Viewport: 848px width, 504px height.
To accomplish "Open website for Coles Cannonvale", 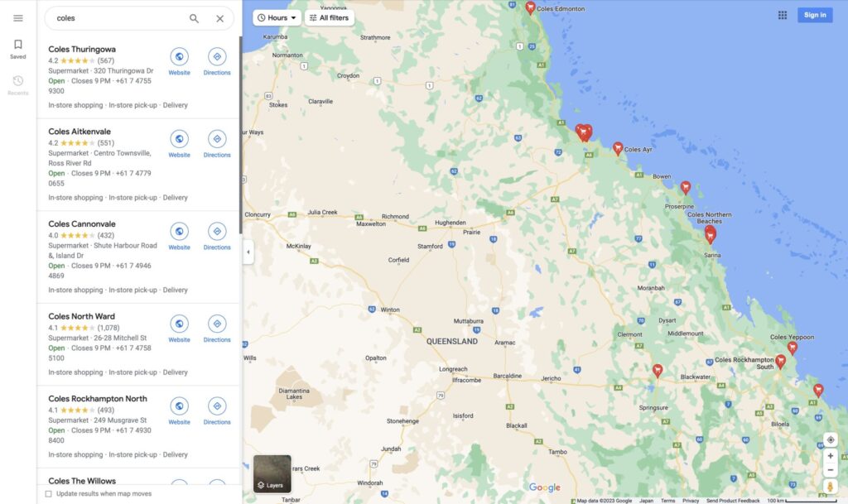I will point(179,236).
